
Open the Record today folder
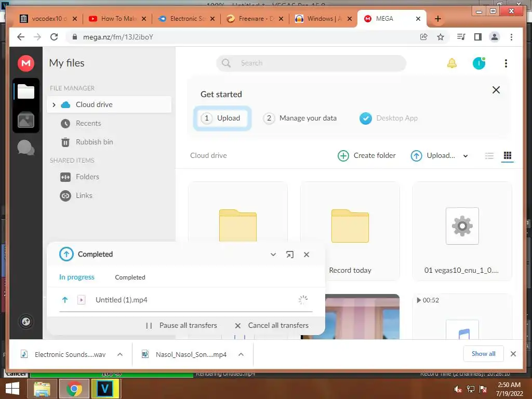tap(350, 231)
